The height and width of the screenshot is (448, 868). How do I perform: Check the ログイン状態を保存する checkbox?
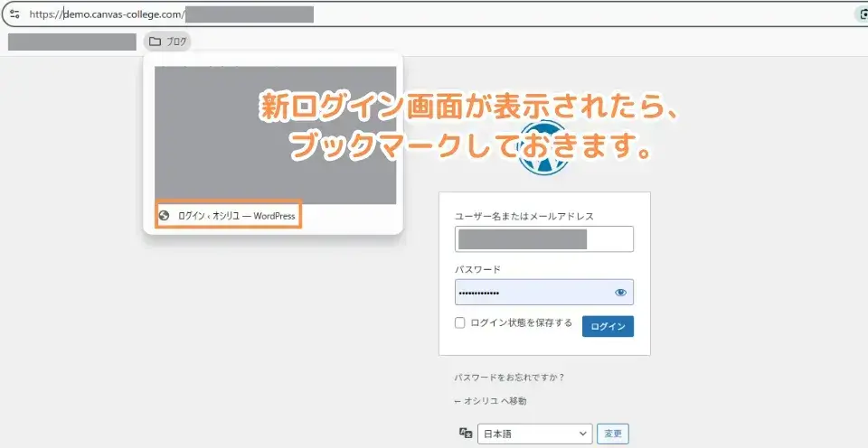pos(459,323)
